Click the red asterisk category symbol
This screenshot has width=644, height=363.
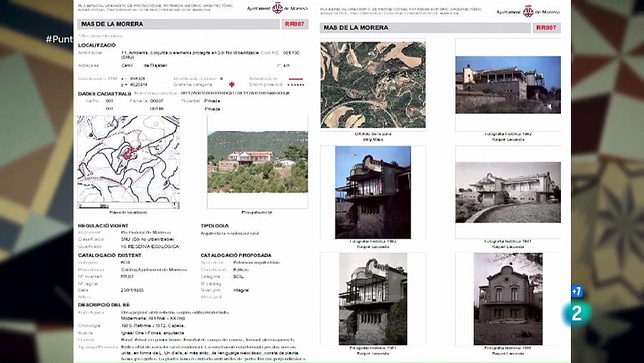[x=231, y=84]
